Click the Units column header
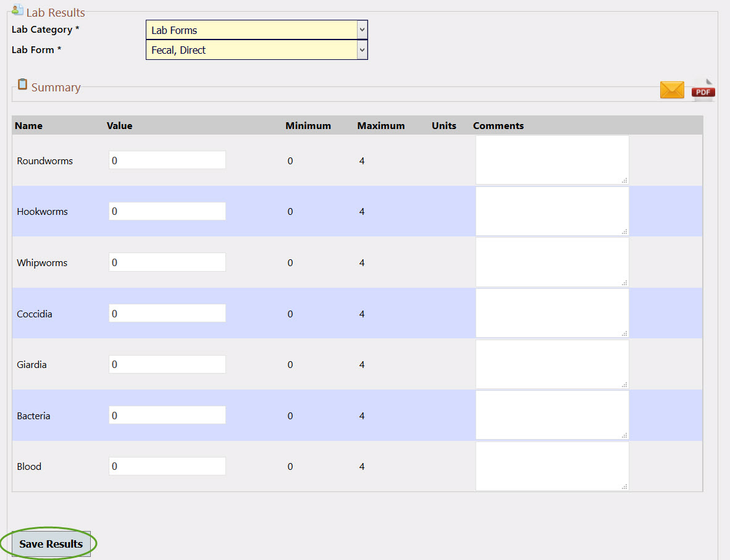 coord(443,126)
